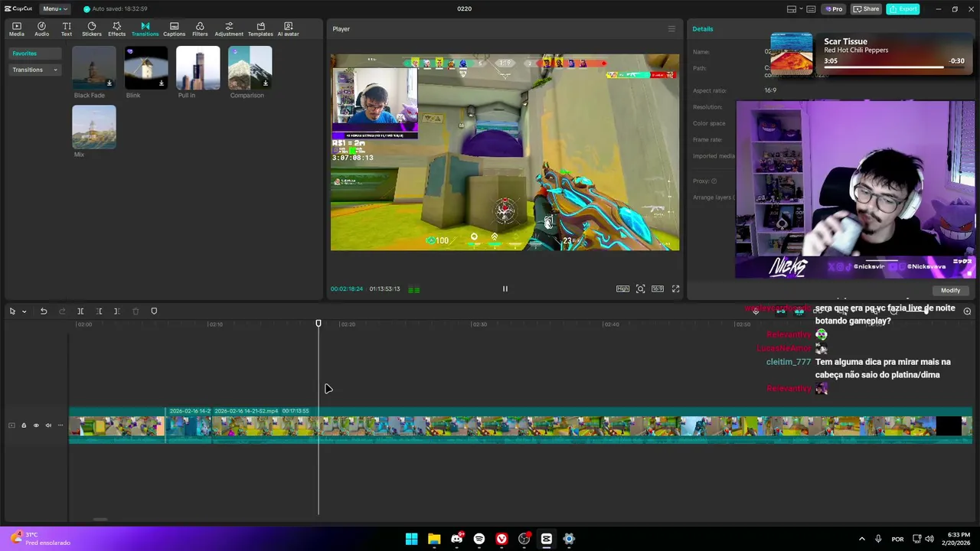Click the timeline horizontal scrollbar
Image resolution: width=980 pixels, height=551 pixels.
click(x=100, y=520)
